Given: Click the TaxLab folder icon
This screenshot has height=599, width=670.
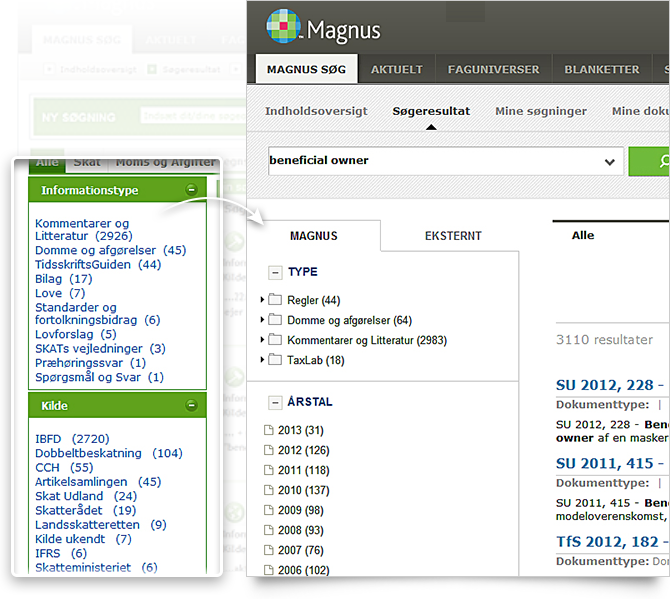Looking at the screenshot, I should (x=275, y=359).
